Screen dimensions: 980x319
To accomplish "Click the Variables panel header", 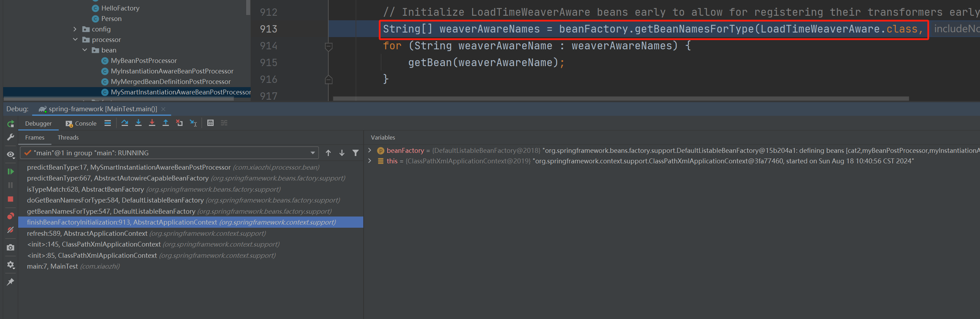I will (x=383, y=137).
